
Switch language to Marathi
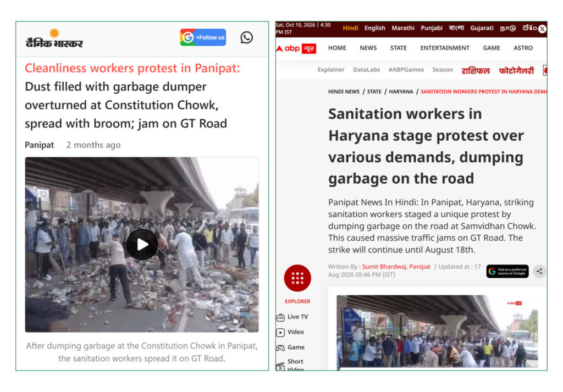(x=403, y=28)
